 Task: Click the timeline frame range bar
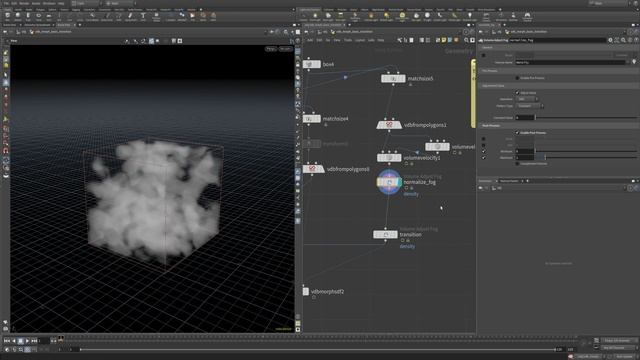[318, 349]
